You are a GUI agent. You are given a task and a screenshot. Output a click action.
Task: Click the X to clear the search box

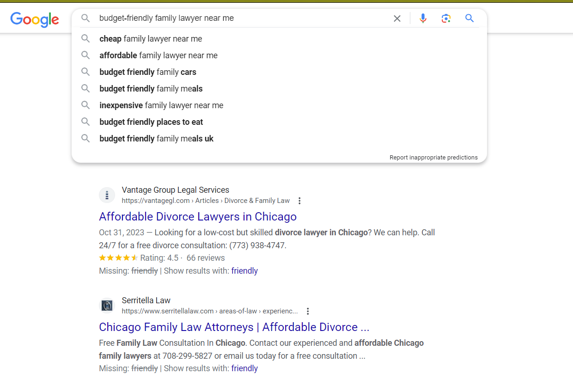click(397, 18)
